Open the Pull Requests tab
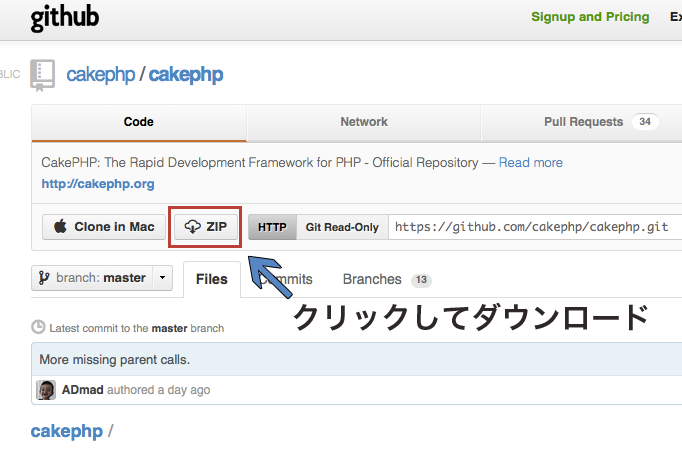The image size is (682, 450). click(583, 122)
